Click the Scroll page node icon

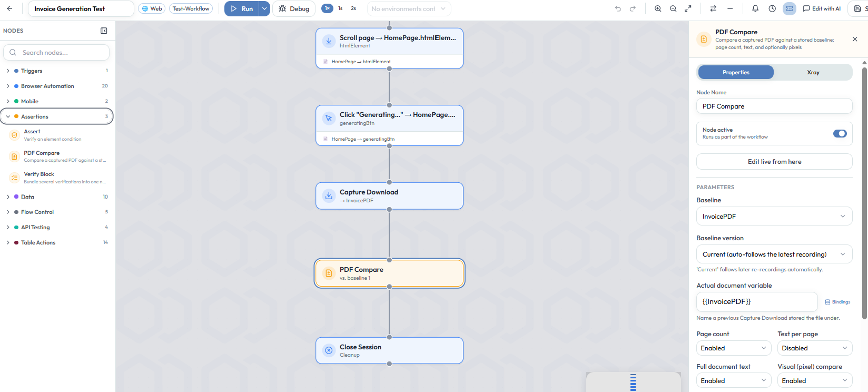pyautogui.click(x=329, y=41)
